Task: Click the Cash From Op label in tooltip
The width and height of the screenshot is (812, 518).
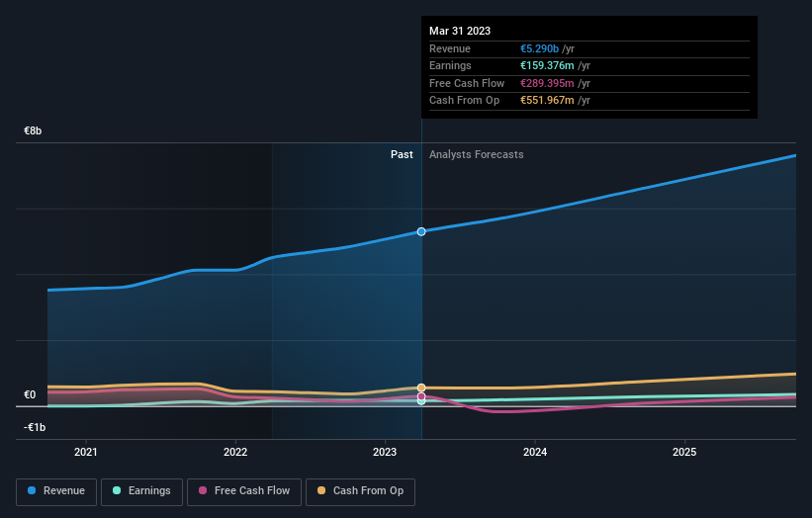Action: (x=465, y=101)
